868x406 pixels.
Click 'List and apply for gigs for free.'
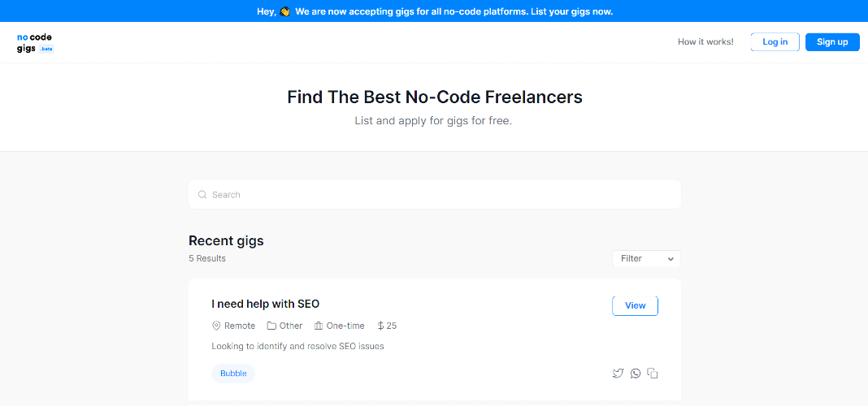click(x=433, y=121)
